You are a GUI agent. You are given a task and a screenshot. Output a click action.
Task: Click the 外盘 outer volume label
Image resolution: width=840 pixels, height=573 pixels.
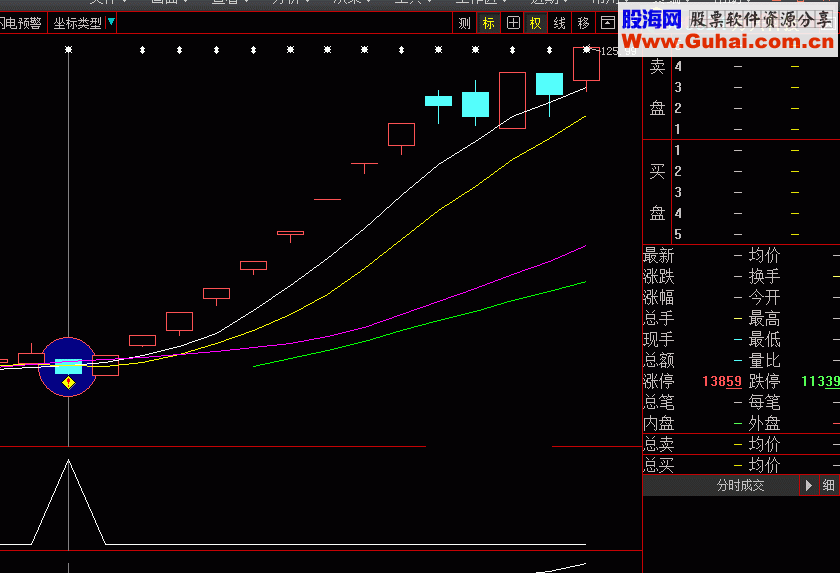tap(764, 424)
